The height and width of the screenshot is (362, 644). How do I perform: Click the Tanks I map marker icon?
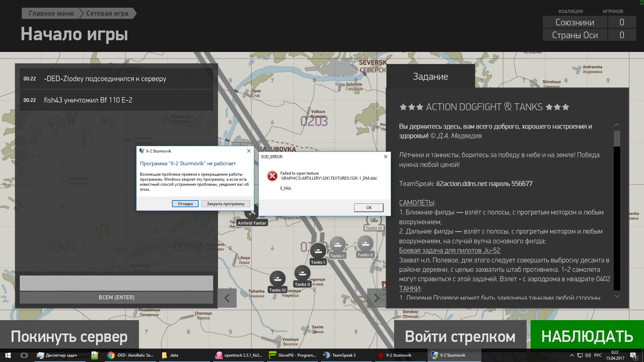click(x=318, y=251)
